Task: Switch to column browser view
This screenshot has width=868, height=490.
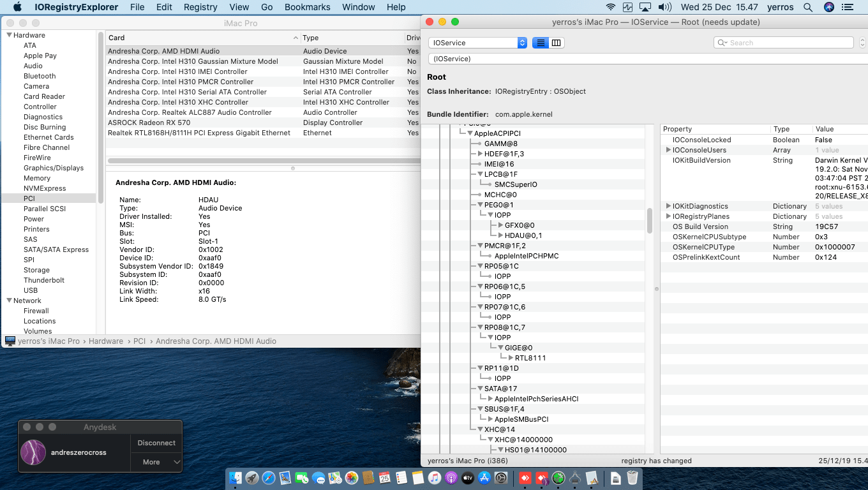Action: pos(557,43)
